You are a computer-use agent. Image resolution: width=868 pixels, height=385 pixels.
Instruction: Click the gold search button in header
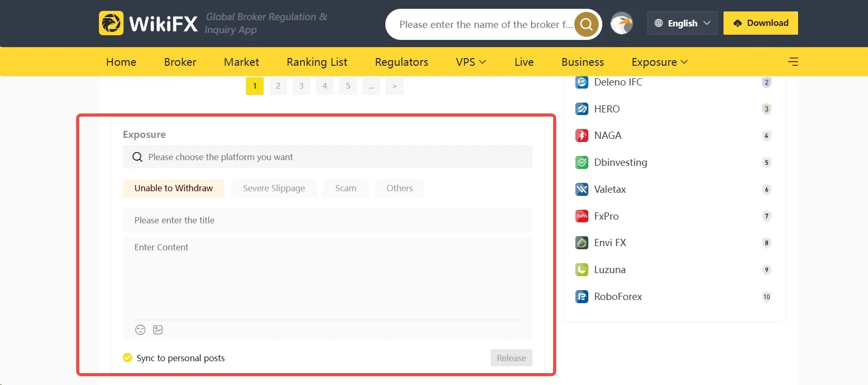point(587,24)
